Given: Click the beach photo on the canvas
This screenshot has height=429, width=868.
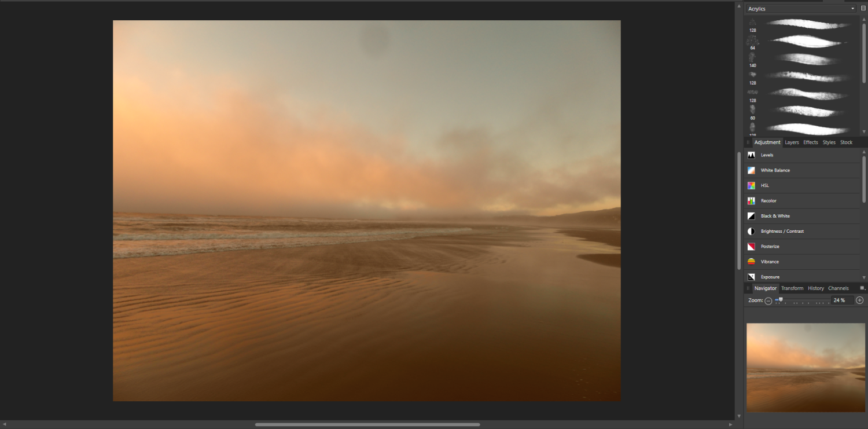Looking at the screenshot, I should tap(367, 211).
